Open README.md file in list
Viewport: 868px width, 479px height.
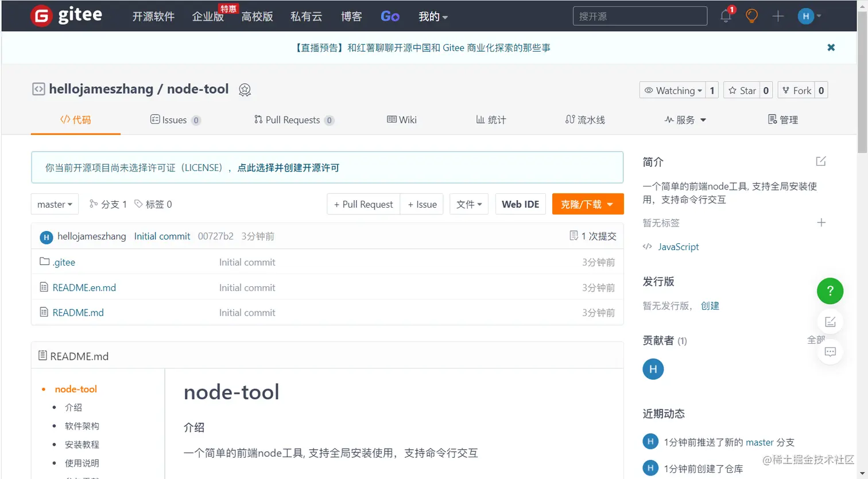click(x=78, y=313)
